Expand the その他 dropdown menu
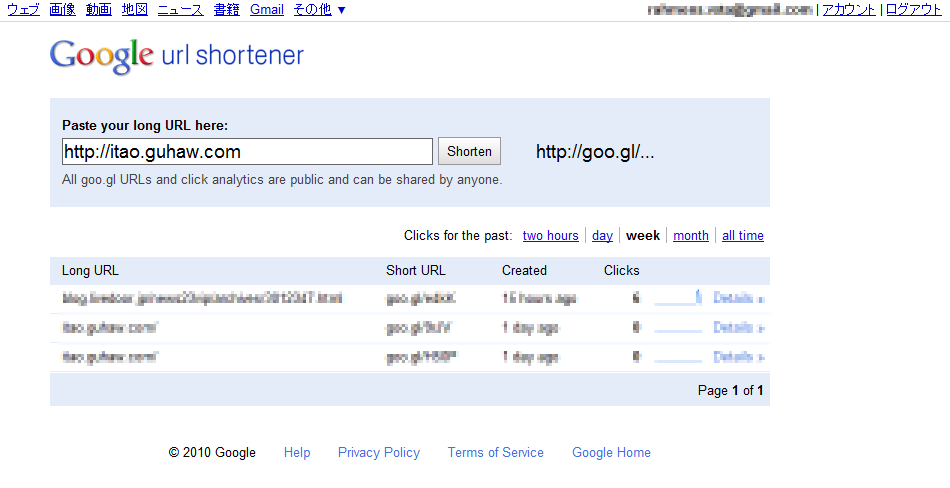950x488 pixels. tap(319, 10)
